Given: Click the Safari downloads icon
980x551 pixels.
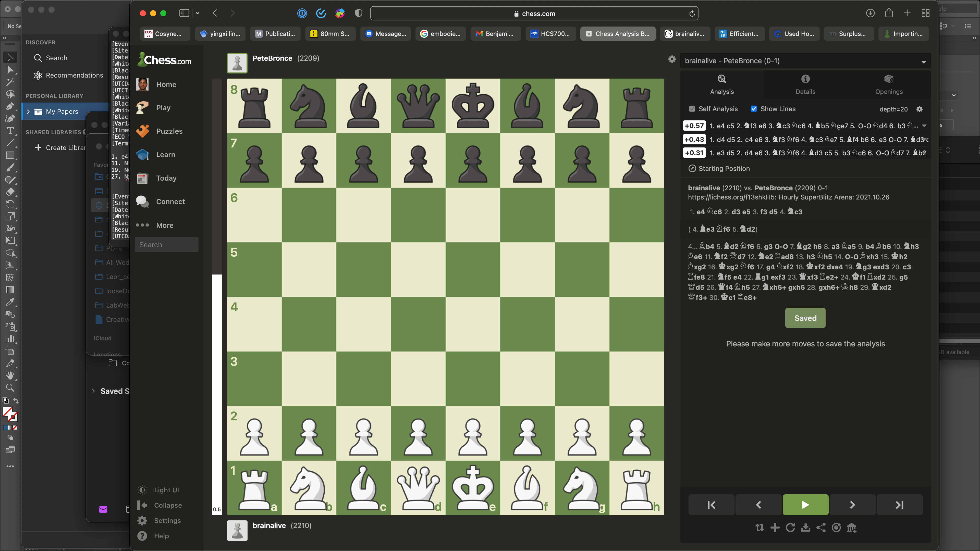Looking at the screenshot, I should [870, 13].
